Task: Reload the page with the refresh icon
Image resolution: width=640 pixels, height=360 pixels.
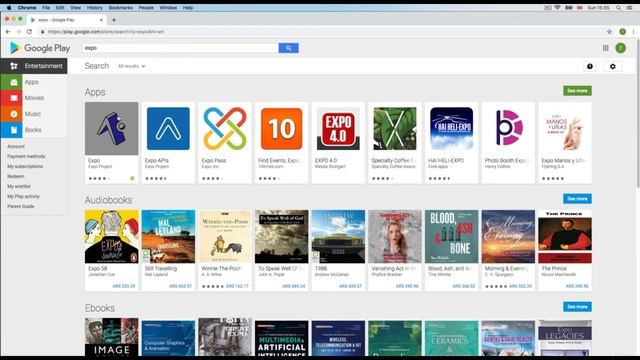Action: pyautogui.click(x=29, y=31)
